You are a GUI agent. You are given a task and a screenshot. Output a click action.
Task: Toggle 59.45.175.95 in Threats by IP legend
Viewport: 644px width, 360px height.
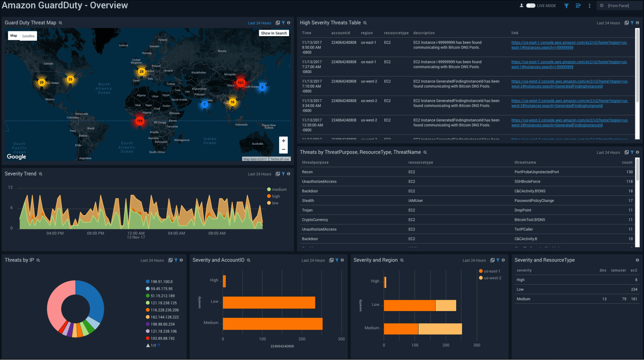[159, 289]
